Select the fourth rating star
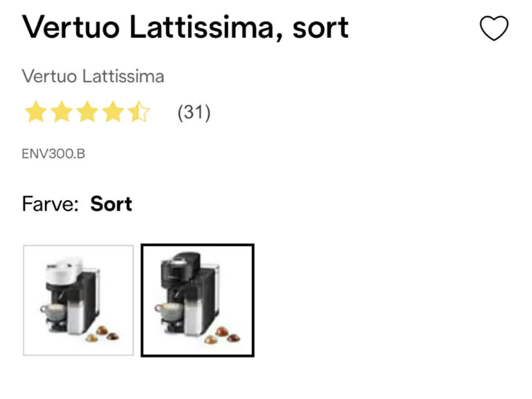This screenshot has width=532, height=399. (113, 111)
